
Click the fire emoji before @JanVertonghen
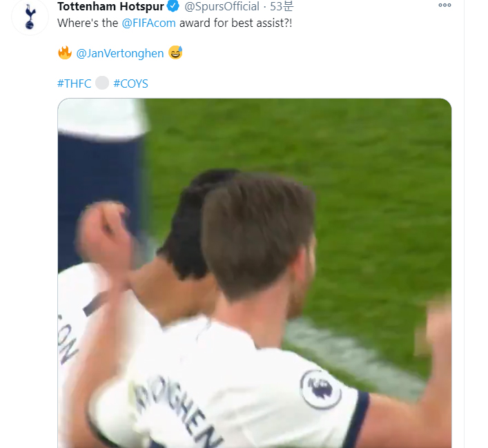tap(65, 52)
